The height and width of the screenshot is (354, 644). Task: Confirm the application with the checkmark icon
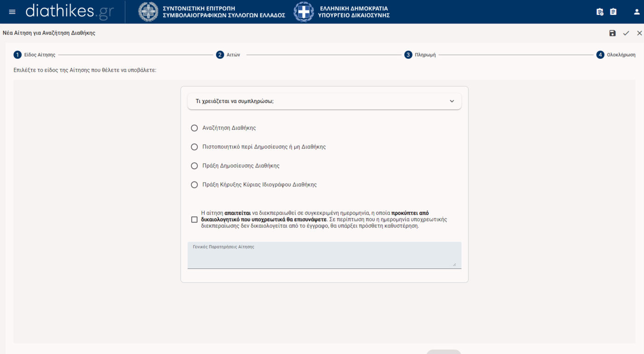[626, 33]
